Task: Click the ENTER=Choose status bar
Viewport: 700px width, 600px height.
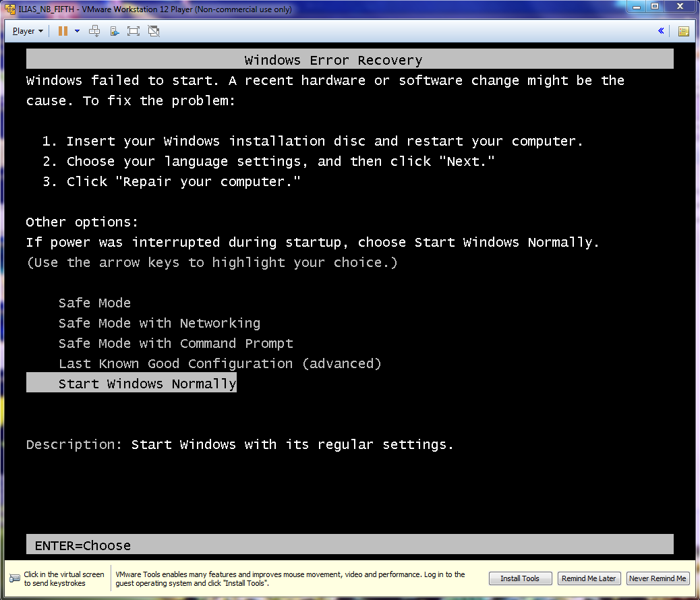Action: click(x=349, y=545)
